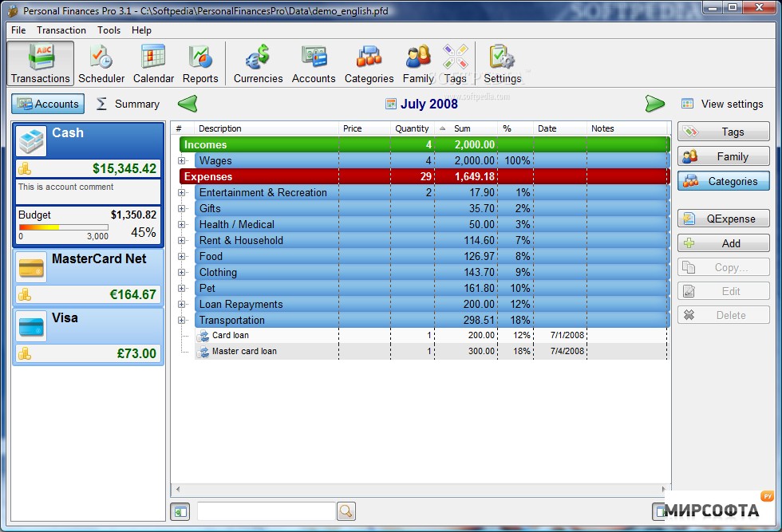Click the July 2008 month title
782x532 pixels.
(x=429, y=104)
